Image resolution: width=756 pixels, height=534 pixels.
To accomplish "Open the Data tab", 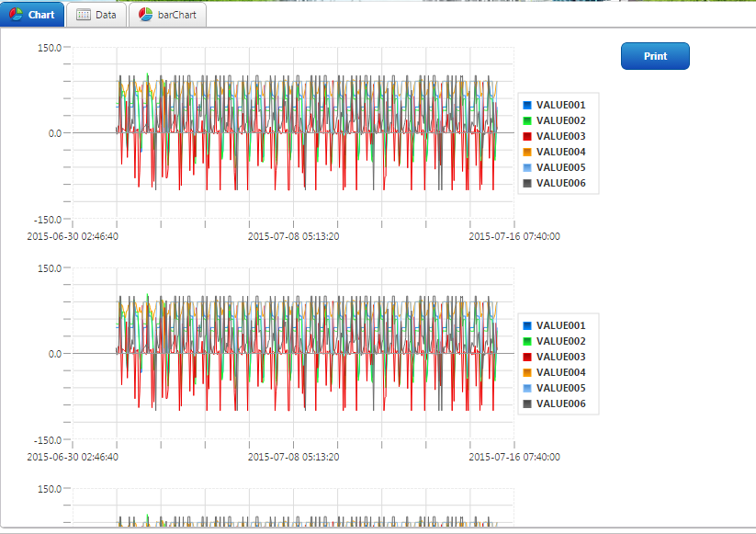I will point(96,15).
